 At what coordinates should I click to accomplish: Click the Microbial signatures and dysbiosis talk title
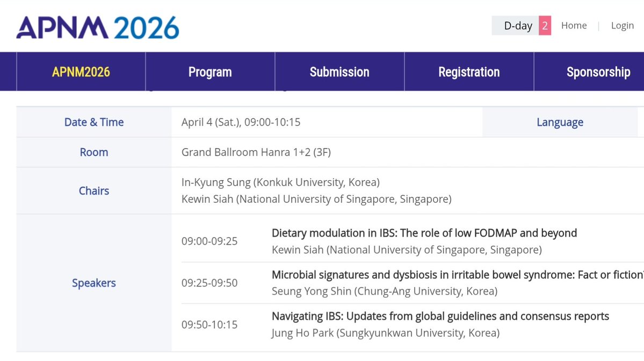pos(458,275)
